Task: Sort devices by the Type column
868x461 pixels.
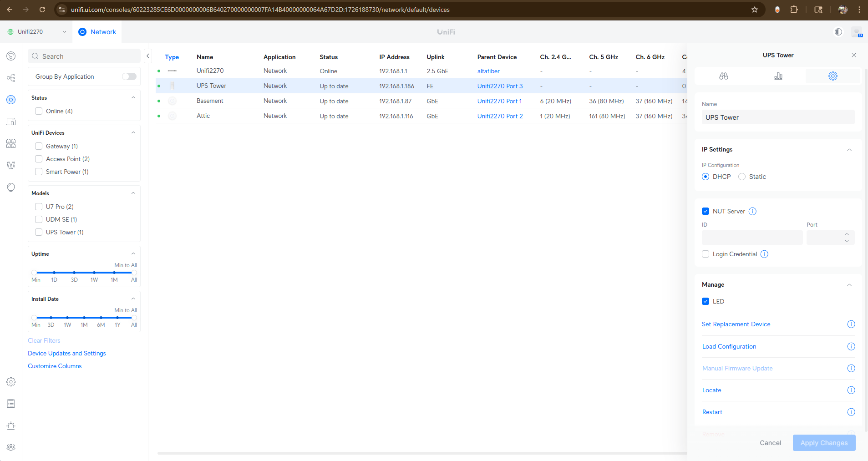Action: click(172, 57)
